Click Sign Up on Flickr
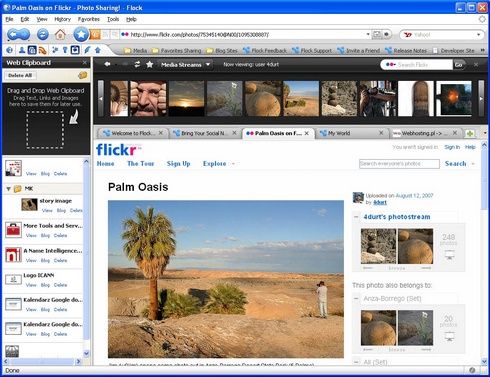Viewport: 490px width, 377px height. coord(178,164)
